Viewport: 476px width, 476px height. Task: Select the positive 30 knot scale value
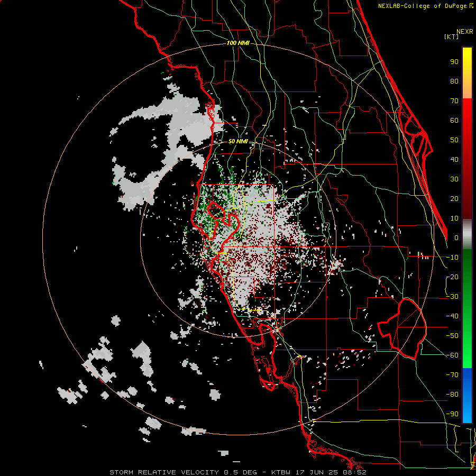coord(454,179)
